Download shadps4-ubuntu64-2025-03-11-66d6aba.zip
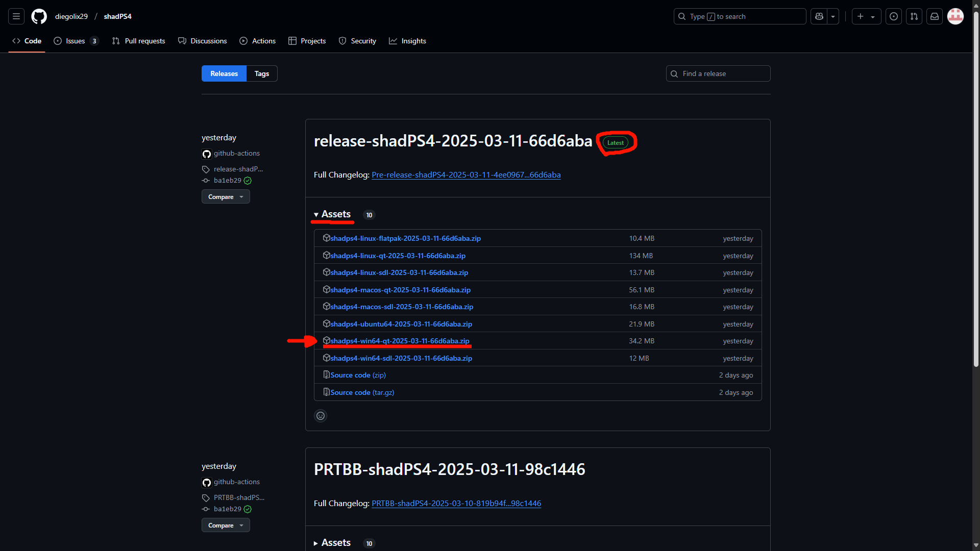 click(x=401, y=324)
